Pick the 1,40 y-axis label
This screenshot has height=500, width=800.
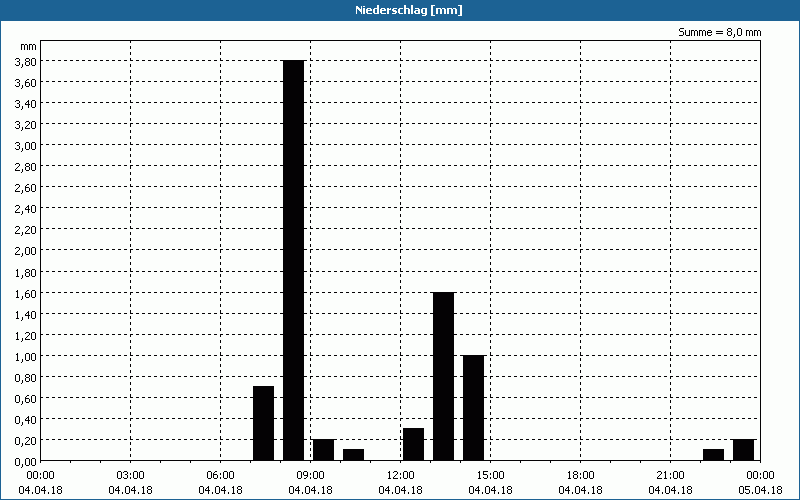point(25,315)
